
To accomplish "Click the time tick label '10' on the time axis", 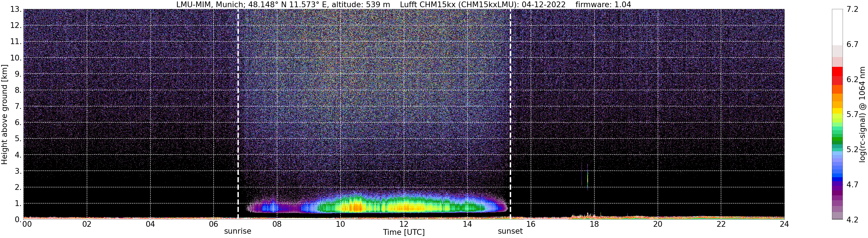I will point(340,224).
